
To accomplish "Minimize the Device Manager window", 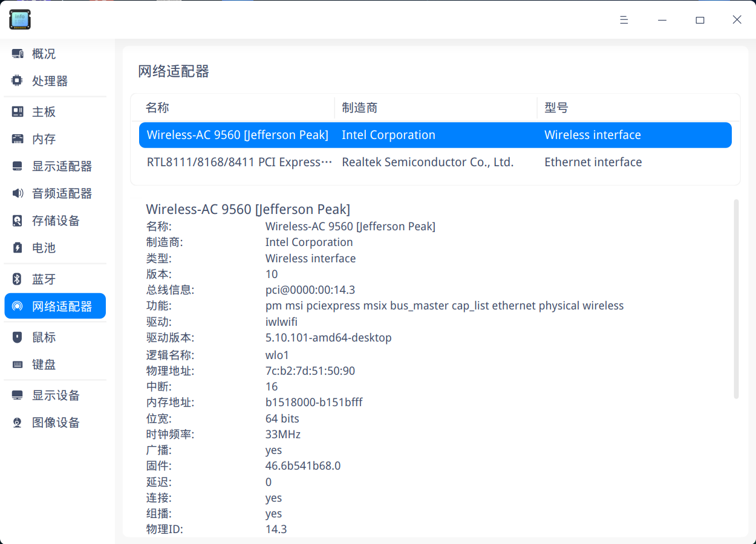I will (x=662, y=20).
